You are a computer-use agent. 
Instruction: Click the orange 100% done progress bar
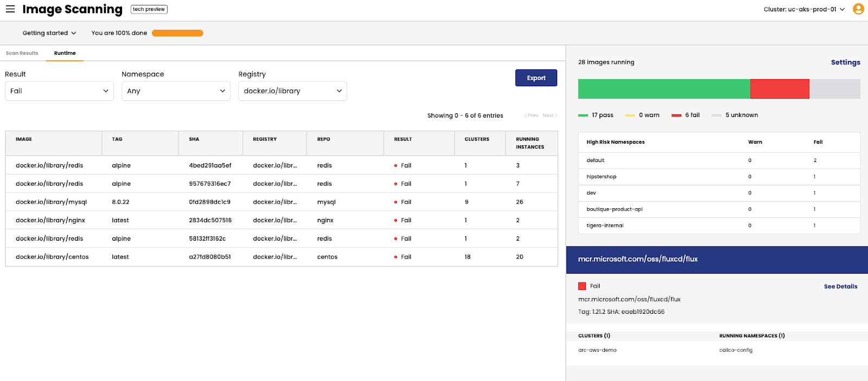point(177,33)
